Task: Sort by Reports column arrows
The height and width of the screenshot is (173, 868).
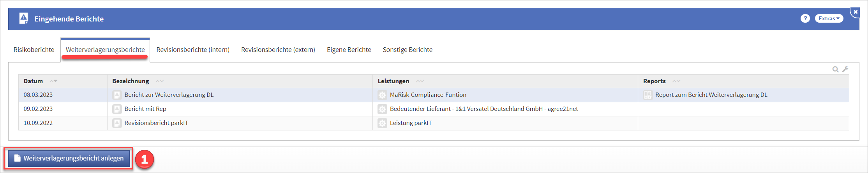Action: click(x=676, y=81)
